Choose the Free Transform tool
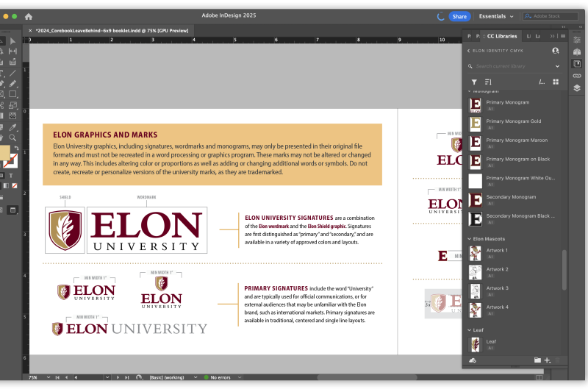The height and width of the screenshot is (392, 588). [12, 105]
